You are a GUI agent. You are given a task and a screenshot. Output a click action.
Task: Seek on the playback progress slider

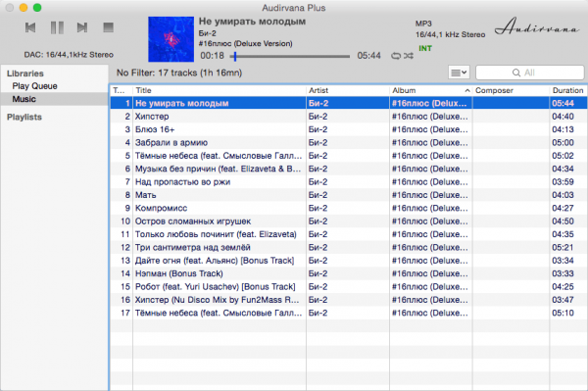[292, 56]
